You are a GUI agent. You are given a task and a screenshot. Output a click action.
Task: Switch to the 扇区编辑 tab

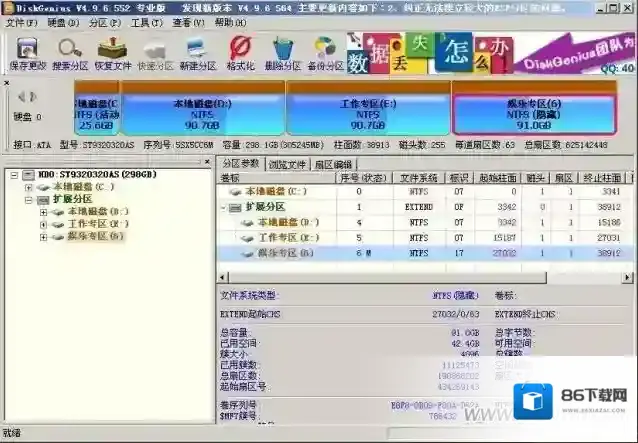334,164
